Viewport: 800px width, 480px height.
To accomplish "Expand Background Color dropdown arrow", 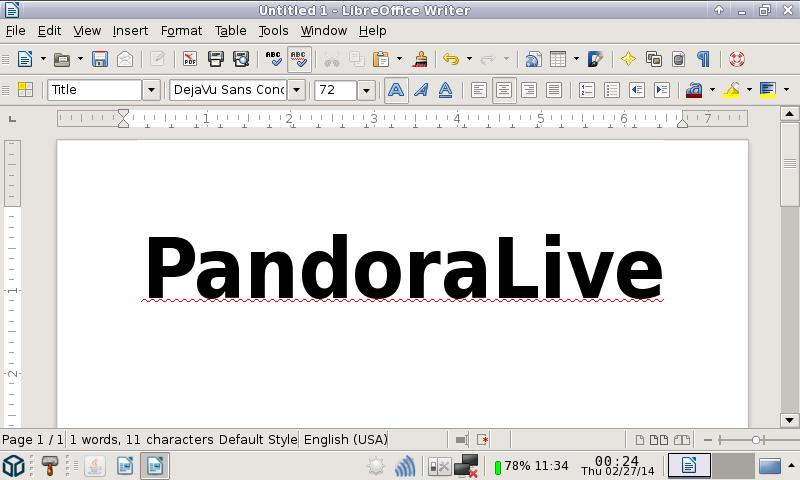I will pos(786,90).
